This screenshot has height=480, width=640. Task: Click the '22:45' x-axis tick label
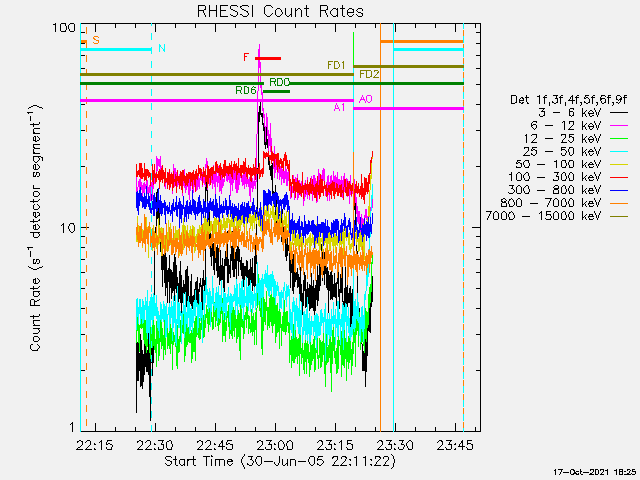tap(215, 445)
